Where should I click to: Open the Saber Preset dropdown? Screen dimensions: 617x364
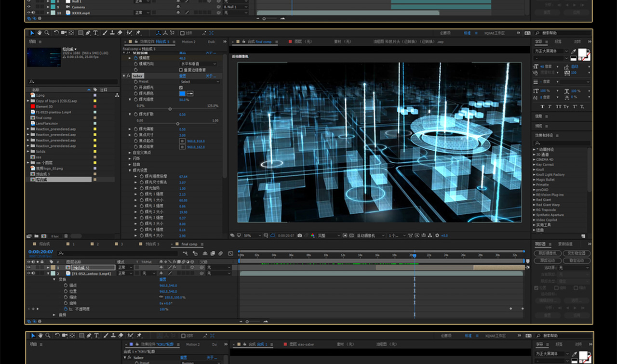199,82
